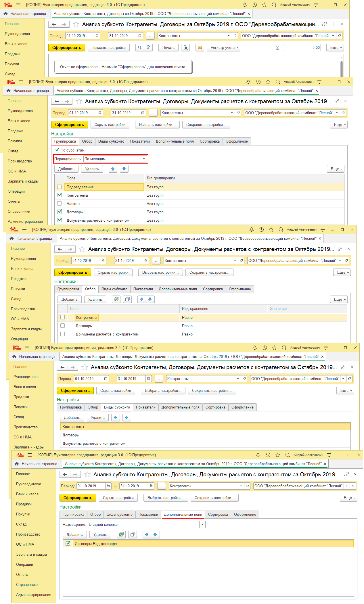Expand organization dropdown in the bottom Дополнительные поля window
This screenshot has height=604, width=364.
click(x=347, y=486)
